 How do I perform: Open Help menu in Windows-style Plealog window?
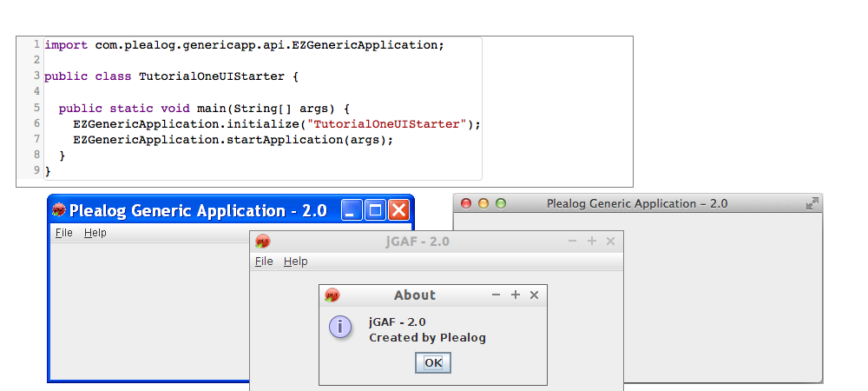point(95,233)
